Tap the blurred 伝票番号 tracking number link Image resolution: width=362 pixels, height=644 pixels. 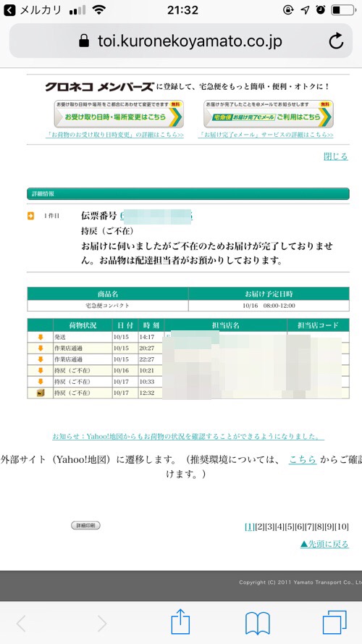click(x=156, y=216)
